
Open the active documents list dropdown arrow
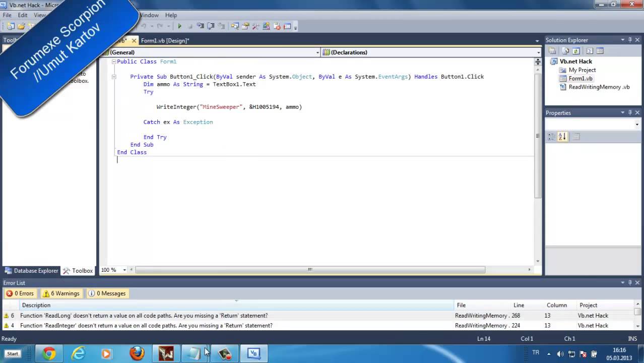point(537,41)
